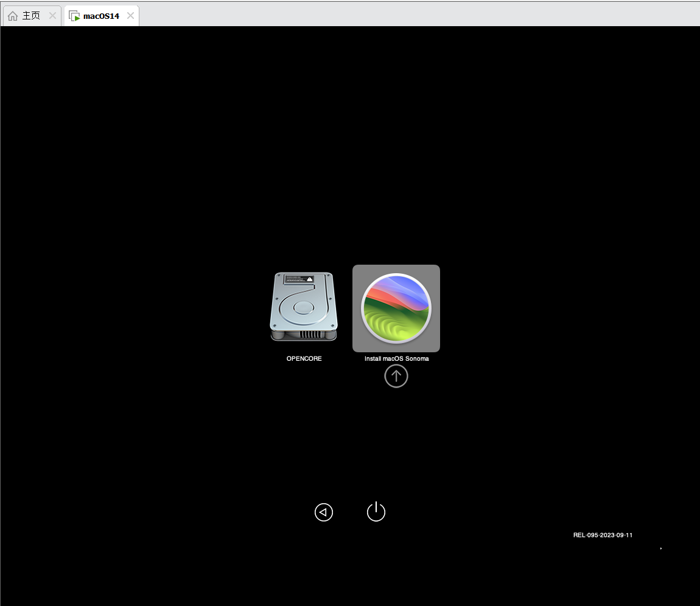Switch to the macOS14 VM tab
The width and height of the screenshot is (700, 606).
coord(102,16)
